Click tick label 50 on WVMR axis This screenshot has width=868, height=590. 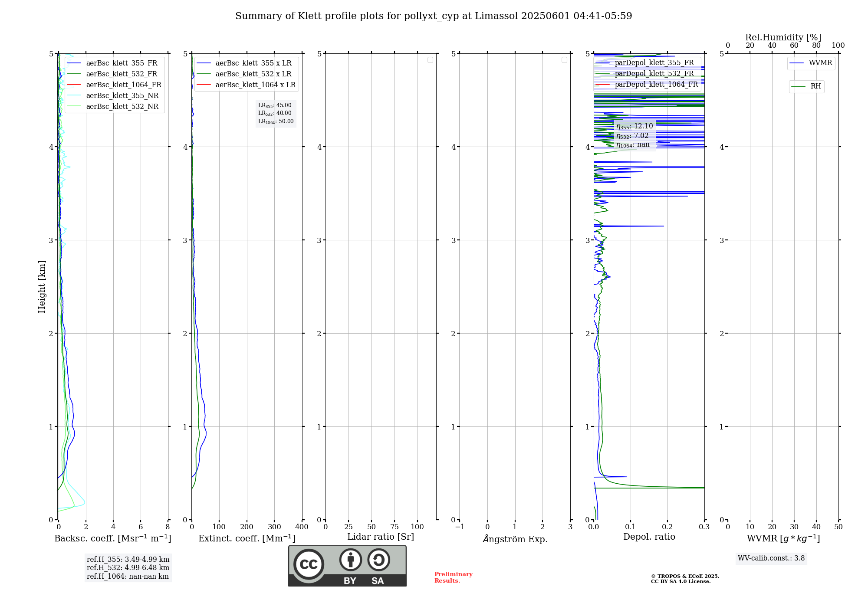838,527
